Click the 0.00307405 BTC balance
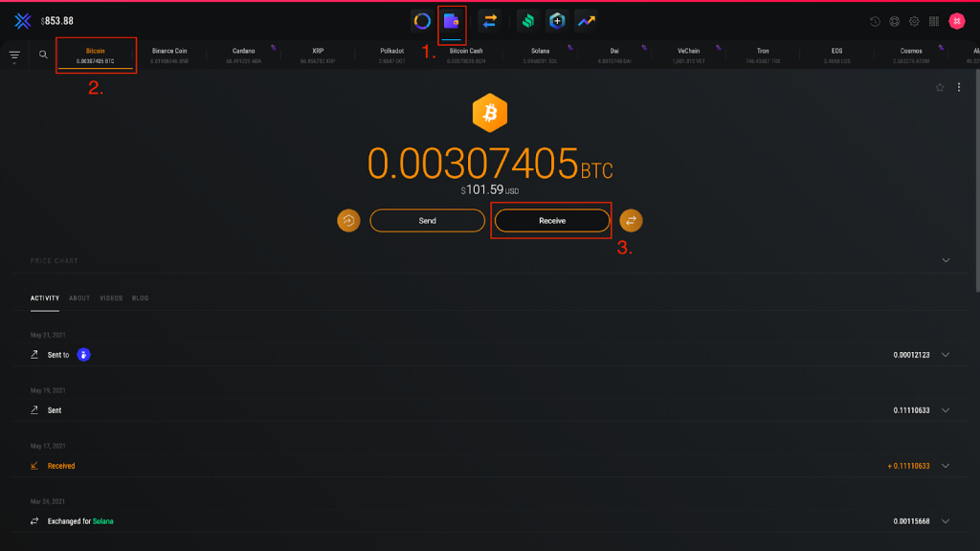Screen dimensions: 980x551 490,164
